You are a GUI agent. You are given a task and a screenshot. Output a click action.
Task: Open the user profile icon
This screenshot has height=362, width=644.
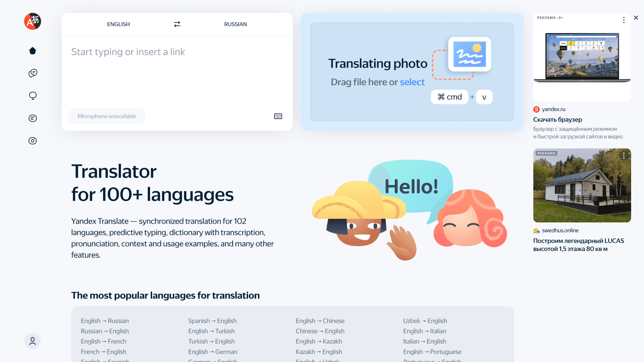click(x=33, y=341)
